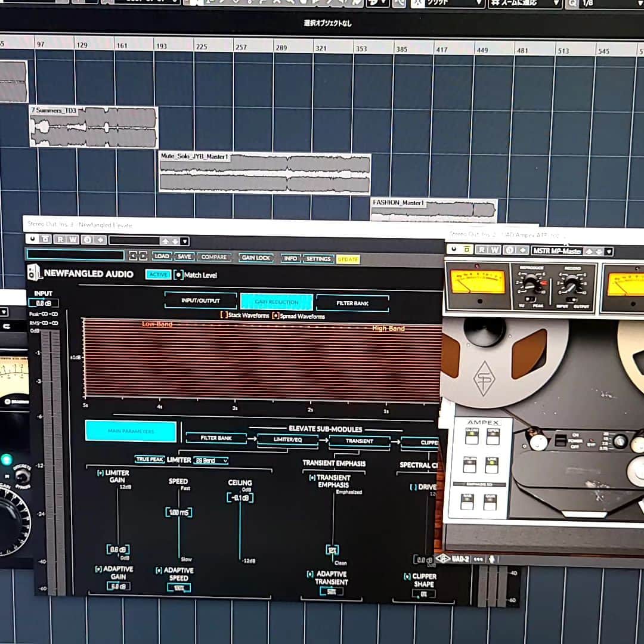This screenshot has height=644, width=644.
Task: Click the three-dots icon in the UAD-2 footer
Action: pyautogui.click(x=478, y=559)
